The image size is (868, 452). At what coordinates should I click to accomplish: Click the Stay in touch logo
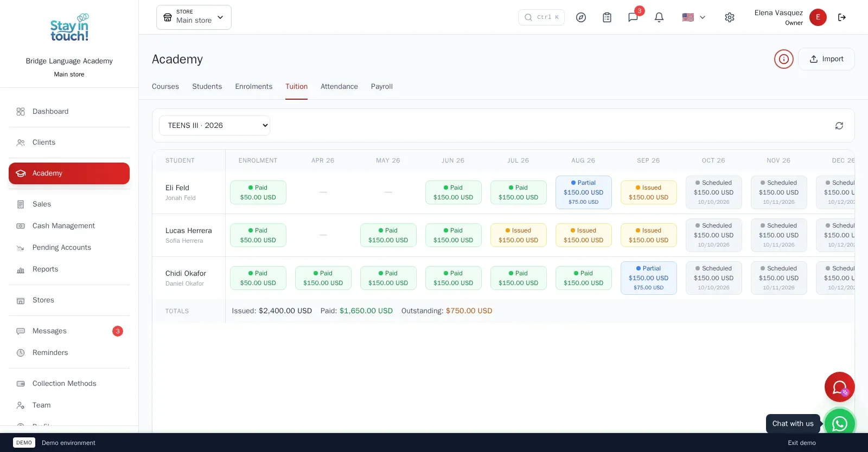[x=69, y=28]
